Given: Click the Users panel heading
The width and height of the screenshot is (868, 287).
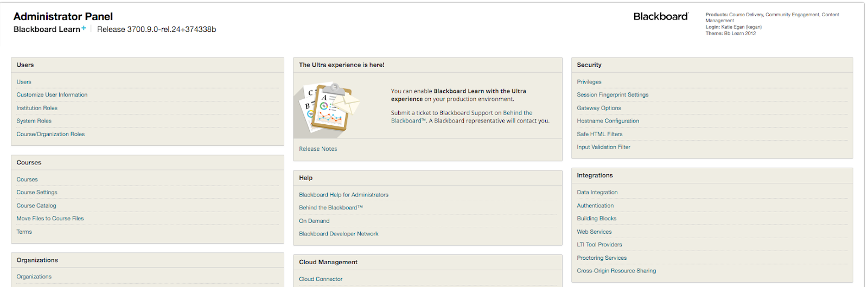Looking at the screenshot, I should pos(25,65).
